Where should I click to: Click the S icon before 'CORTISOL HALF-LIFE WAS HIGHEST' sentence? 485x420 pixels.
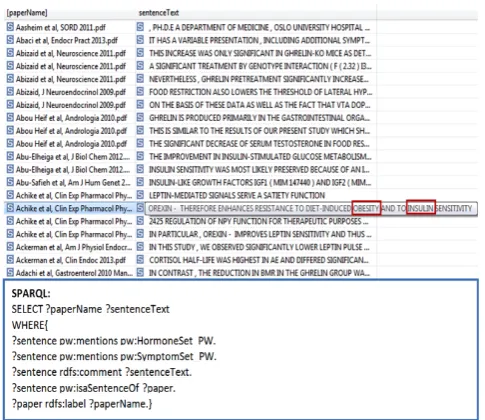coord(140,260)
